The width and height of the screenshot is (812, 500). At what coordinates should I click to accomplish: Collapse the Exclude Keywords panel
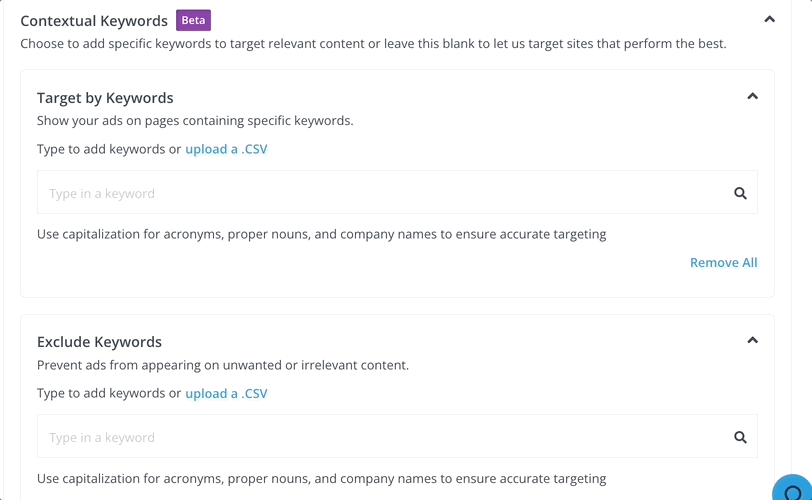753,341
